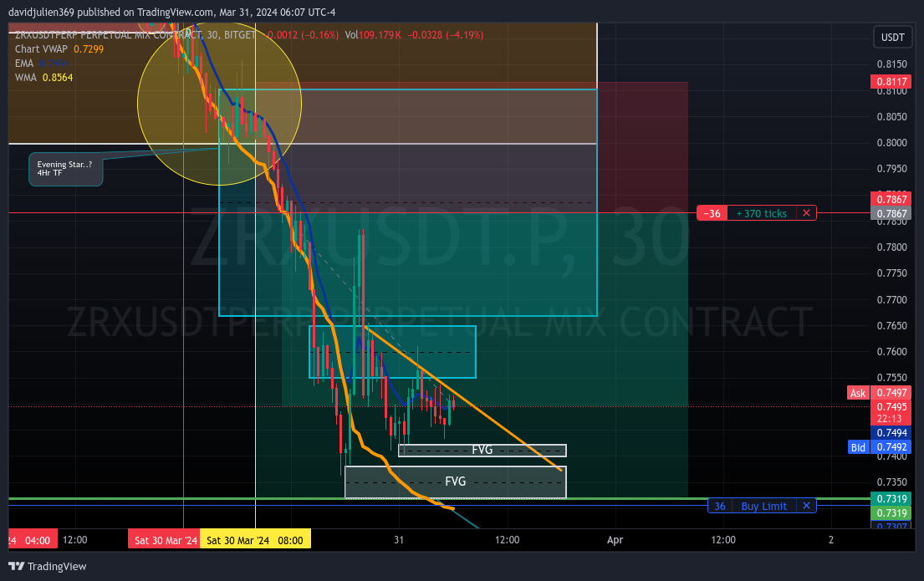Select the Chart VWAP indicator legend
Screen dimensions: 924x581
point(59,49)
